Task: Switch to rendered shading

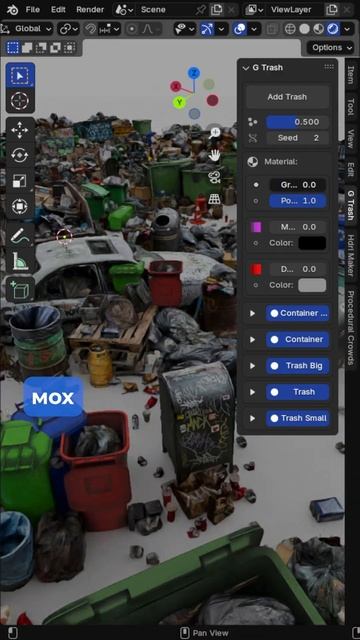Action: pyautogui.click(x=333, y=29)
